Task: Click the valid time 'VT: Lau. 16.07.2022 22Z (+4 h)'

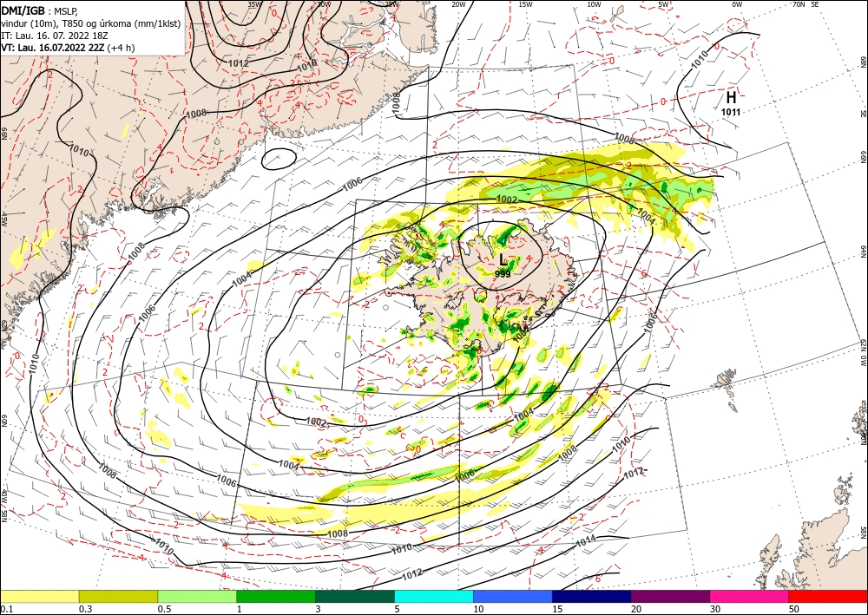Action: click(x=68, y=48)
